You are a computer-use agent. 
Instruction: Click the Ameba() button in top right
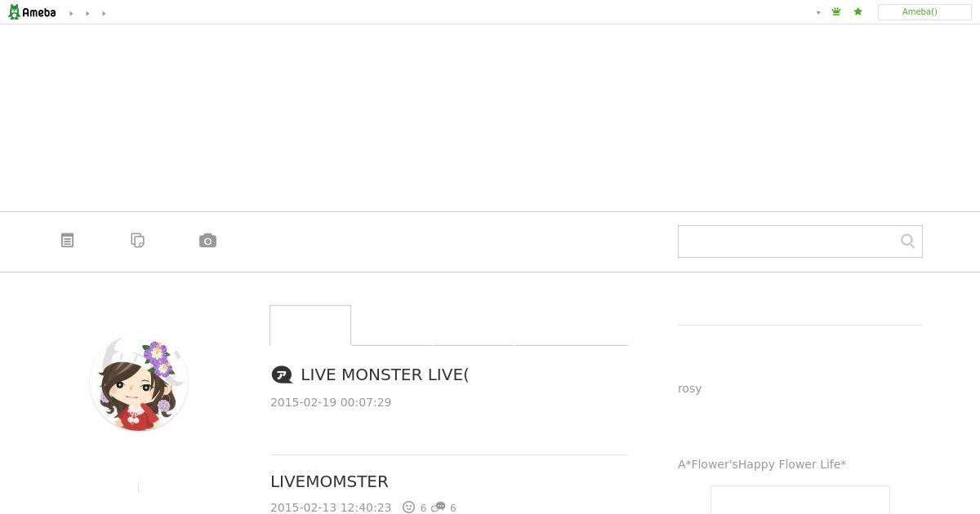924,12
